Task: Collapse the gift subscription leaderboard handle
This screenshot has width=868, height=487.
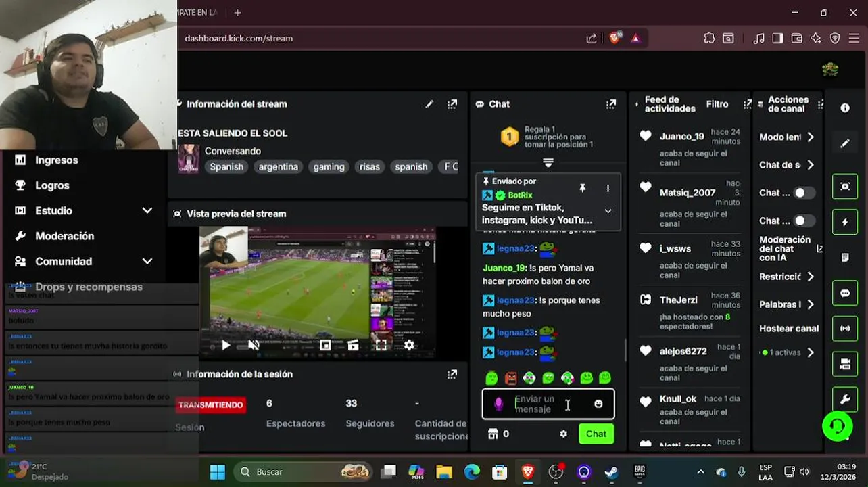Action: (x=548, y=162)
